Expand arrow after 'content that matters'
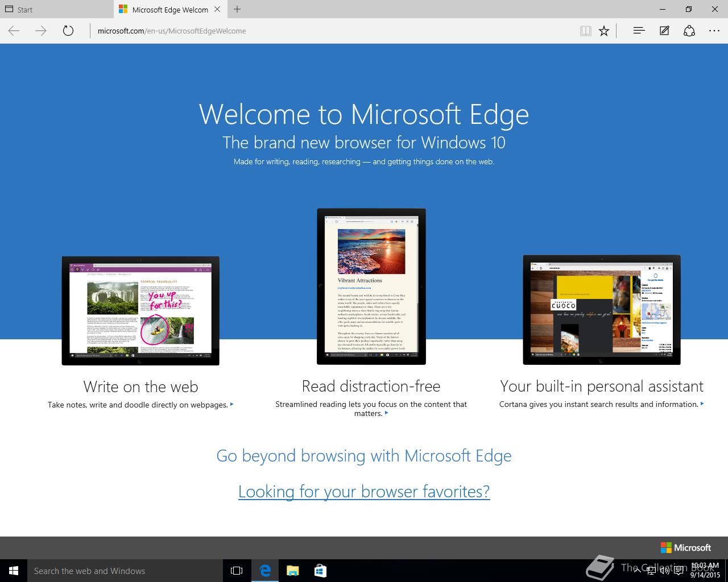Viewport: 728px width, 582px height. pos(387,413)
